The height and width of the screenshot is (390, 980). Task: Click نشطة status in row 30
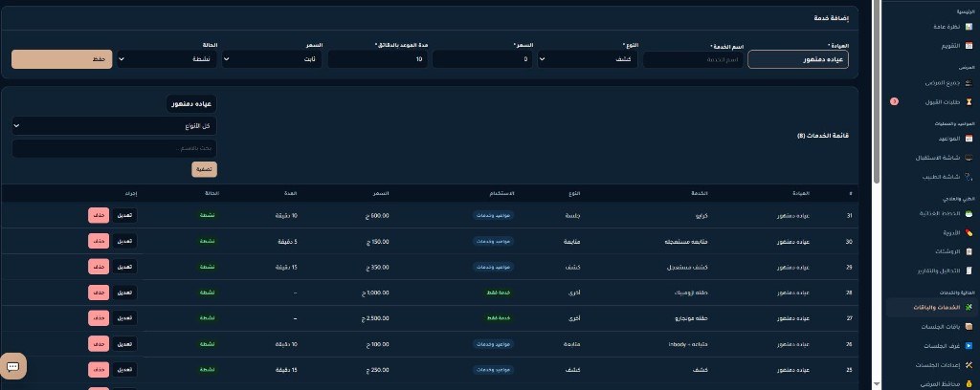(208, 242)
